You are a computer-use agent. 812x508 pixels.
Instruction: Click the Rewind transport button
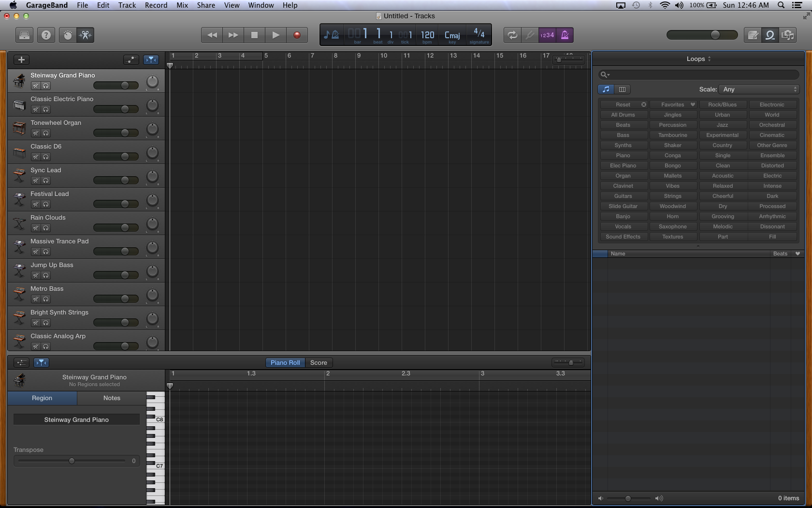(x=212, y=35)
